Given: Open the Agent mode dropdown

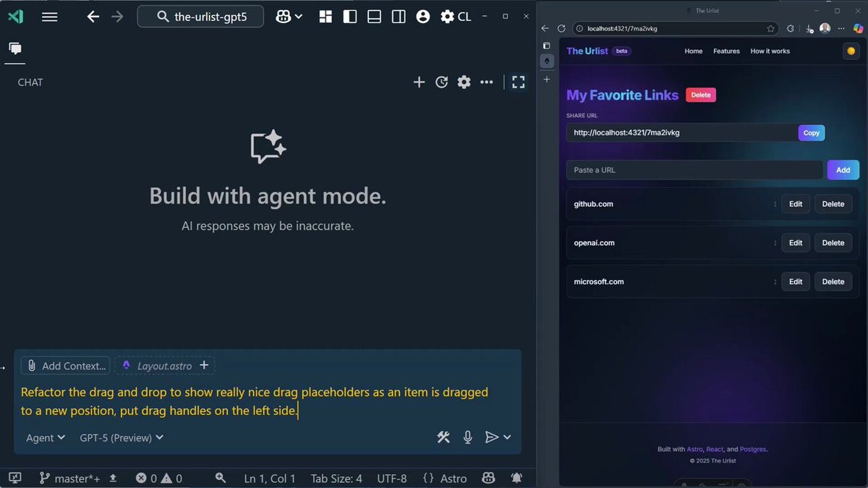Looking at the screenshot, I should 46,437.
